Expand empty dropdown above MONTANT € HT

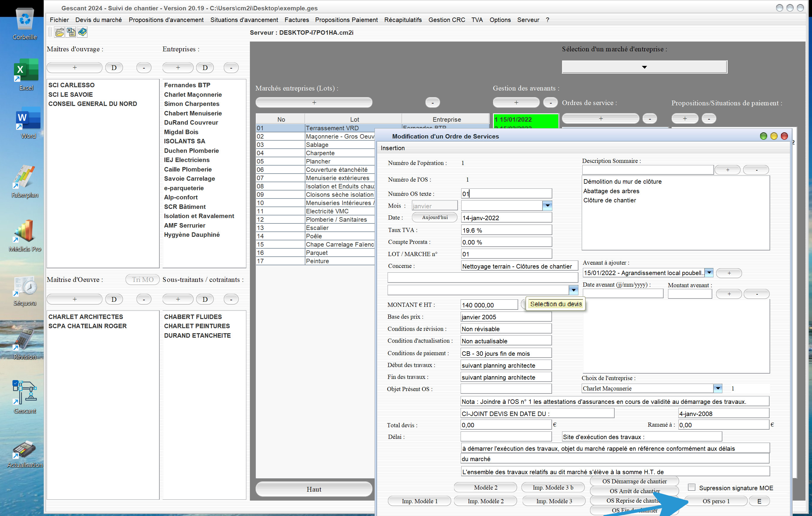click(573, 290)
